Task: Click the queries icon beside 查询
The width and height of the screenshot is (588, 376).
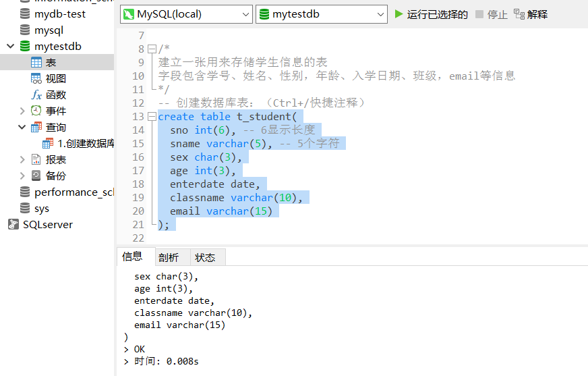Action: pos(36,127)
